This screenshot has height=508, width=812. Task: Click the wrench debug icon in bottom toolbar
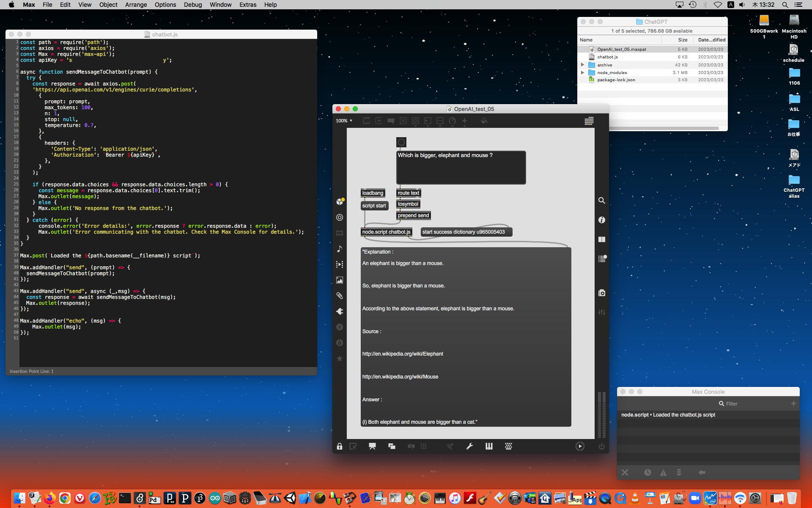(x=469, y=446)
